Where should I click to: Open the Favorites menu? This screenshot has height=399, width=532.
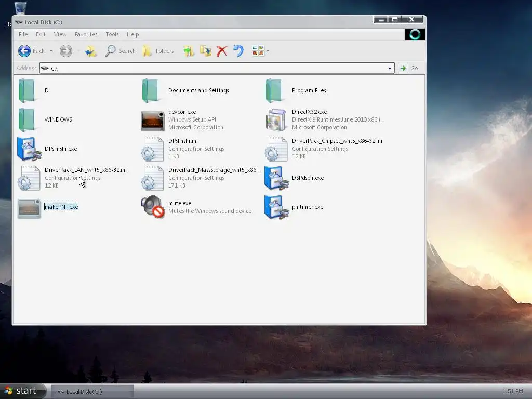pos(86,34)
